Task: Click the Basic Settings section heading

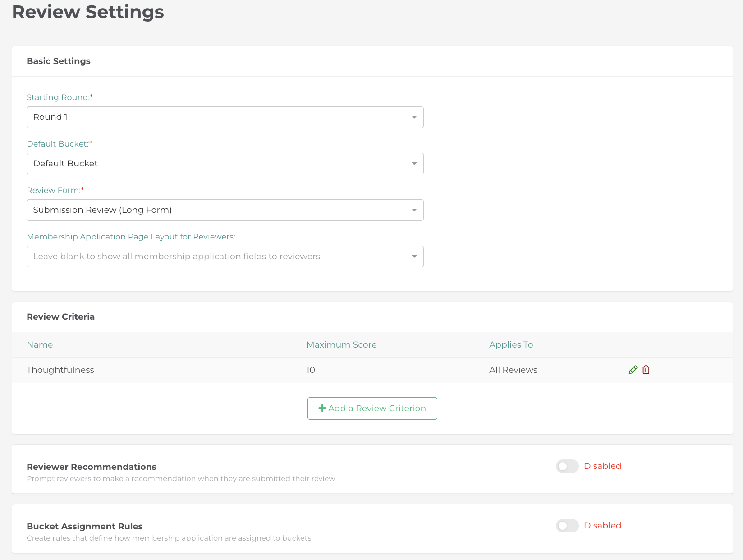Action: [x=59, y=61]
